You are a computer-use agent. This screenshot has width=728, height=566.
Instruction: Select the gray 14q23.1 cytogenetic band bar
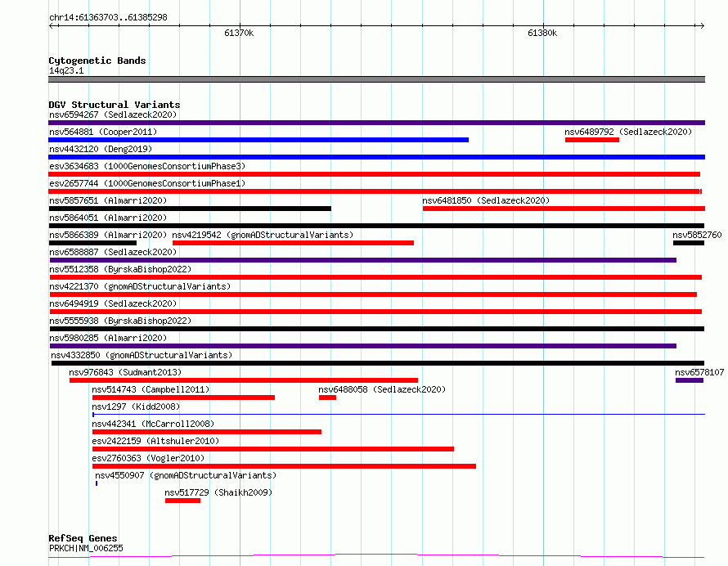[x=376, y=79]
